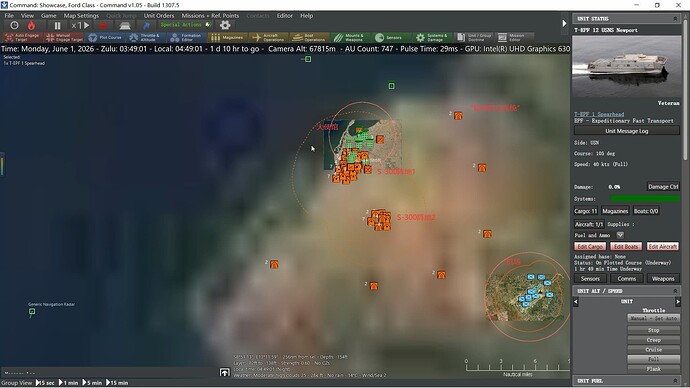The image size is (690, 388).
Task: Open the Comms button in Unit Status
Action: (x=627, y=278)
